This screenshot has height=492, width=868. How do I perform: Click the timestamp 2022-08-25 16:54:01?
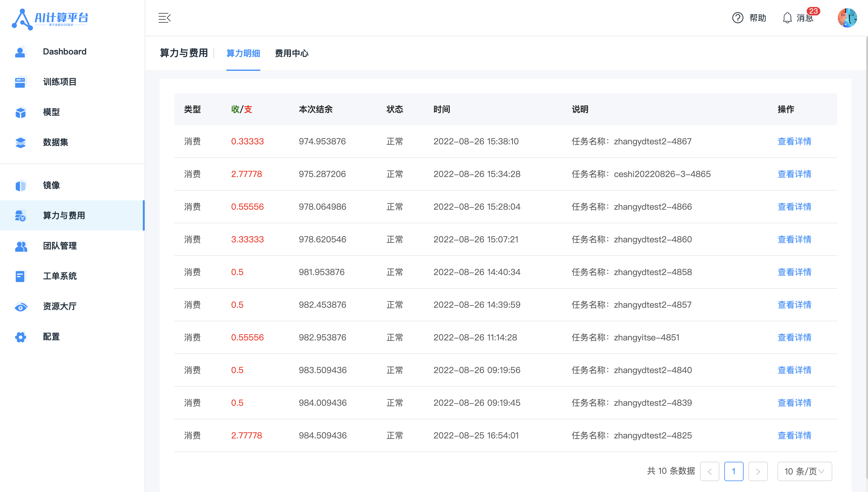tap(476, 436)
